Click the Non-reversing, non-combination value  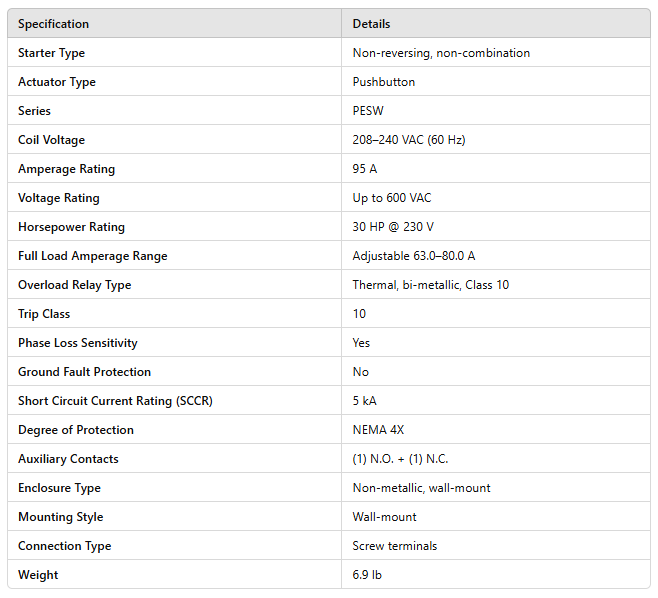[x=441, y=53]
